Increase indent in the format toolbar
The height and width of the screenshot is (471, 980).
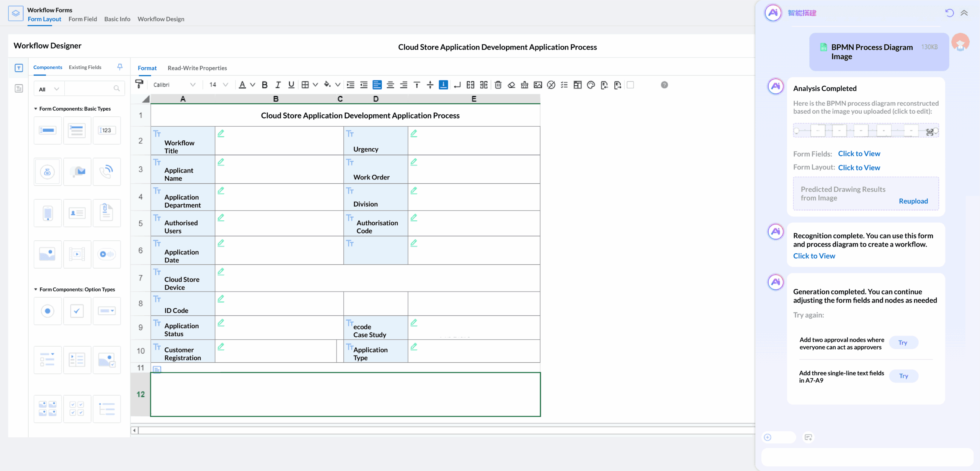(x=351, y=85)
